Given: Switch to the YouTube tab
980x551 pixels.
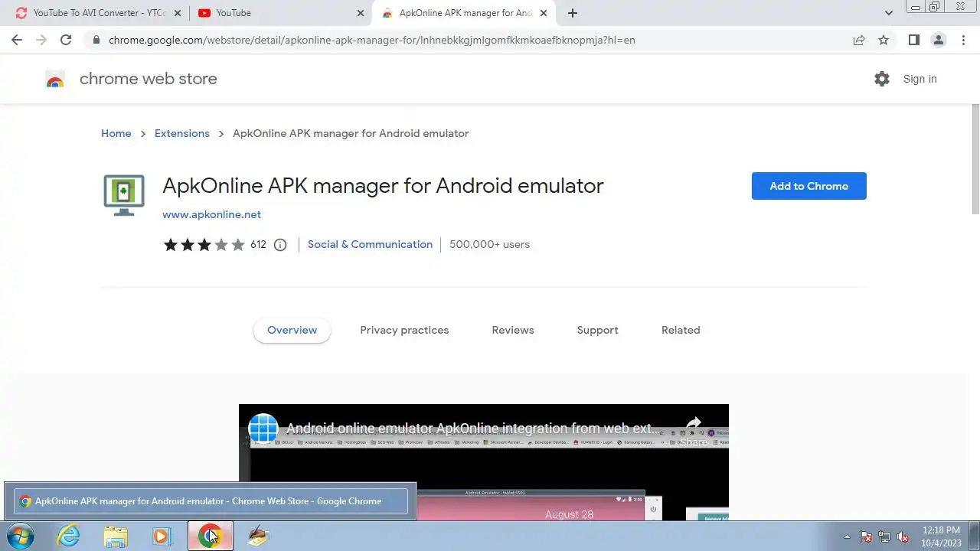Looking at the screenshot, I should [280, 13].
